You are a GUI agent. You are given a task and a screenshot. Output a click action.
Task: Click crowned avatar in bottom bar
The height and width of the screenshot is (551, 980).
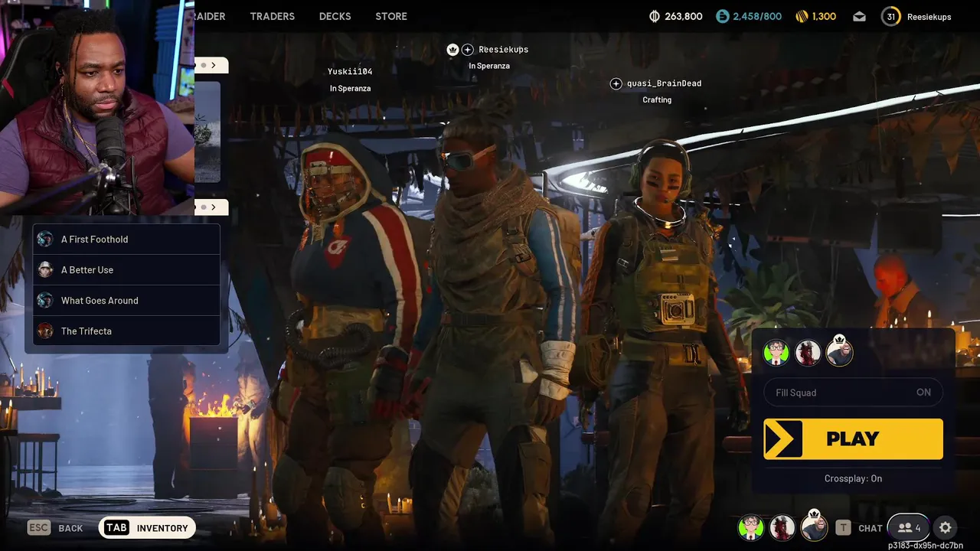pos(814,527)
